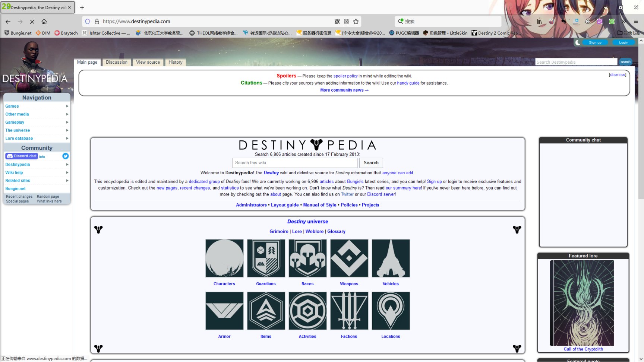
Task: Click the Login button
Action: click(x=624, y=42)
